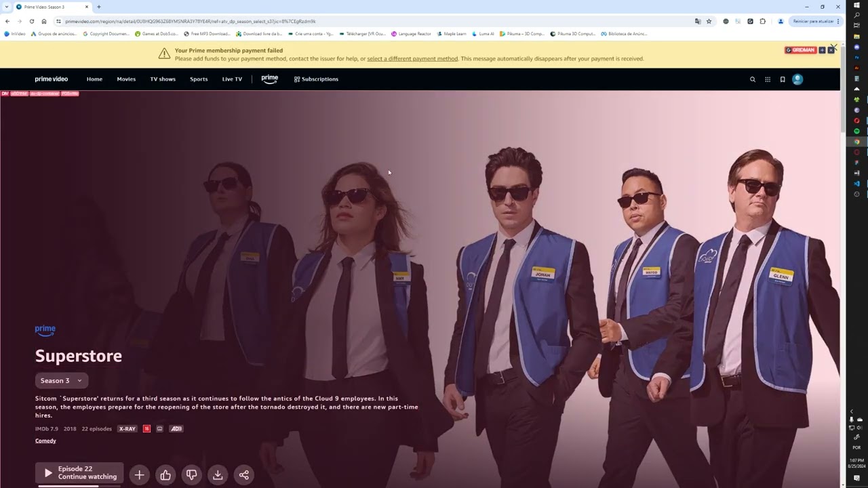868x488 pixels.
Task: Share Superstore using the share icon
Action: click(244, 475)
